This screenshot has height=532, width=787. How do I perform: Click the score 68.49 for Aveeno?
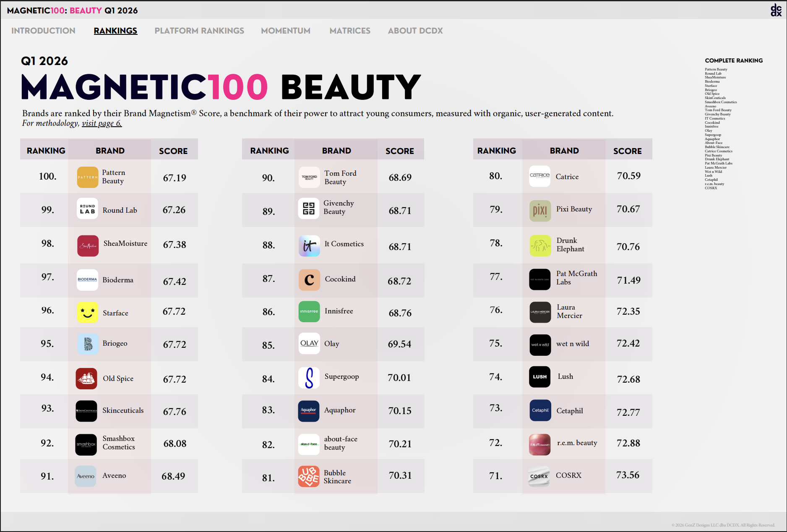(x=173, y=476)
